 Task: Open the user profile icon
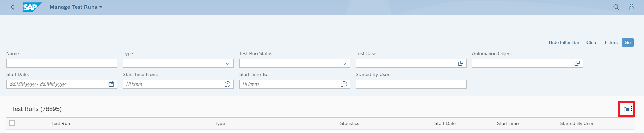[632, 7]
